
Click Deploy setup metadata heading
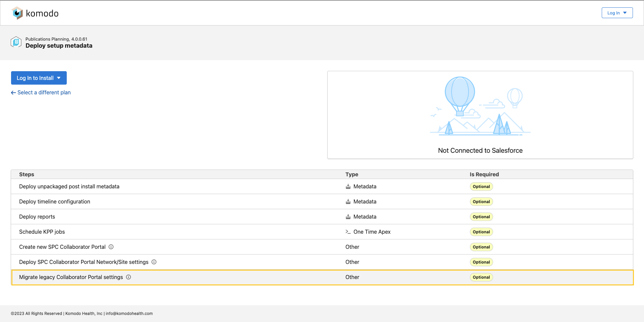click(59, 46)
